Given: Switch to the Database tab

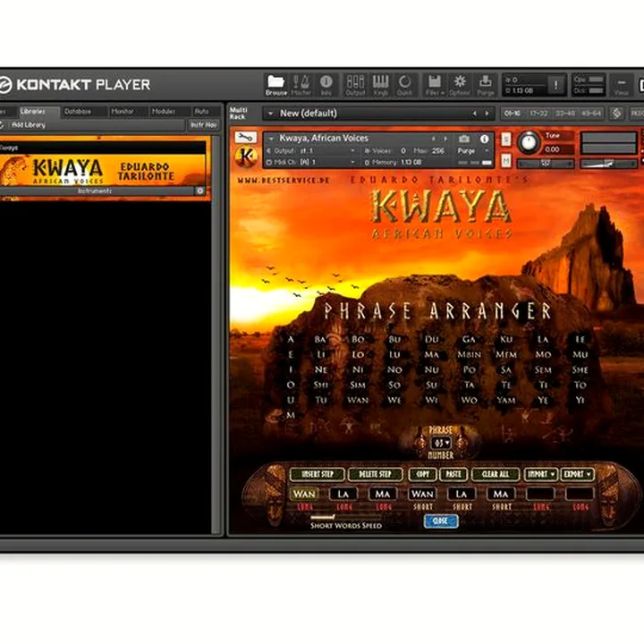Looking at the screenshot, I should [78, 111].
